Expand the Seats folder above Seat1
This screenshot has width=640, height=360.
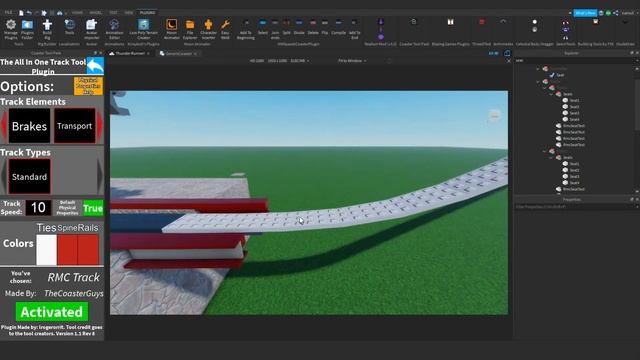point(551,94)
